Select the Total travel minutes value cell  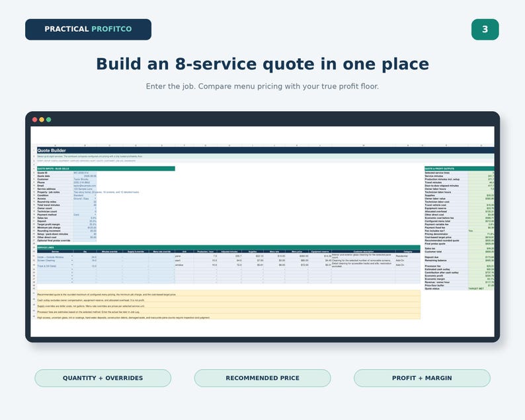85,205
